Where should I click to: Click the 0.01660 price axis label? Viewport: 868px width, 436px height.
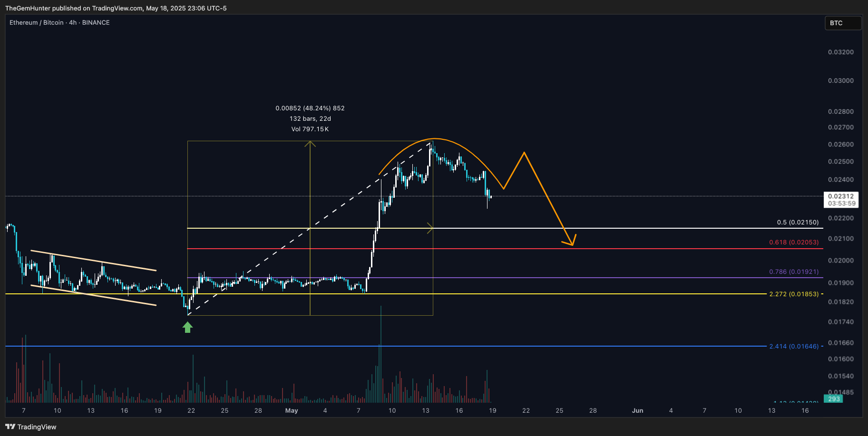pyautogui.click(x=841, y=342)
